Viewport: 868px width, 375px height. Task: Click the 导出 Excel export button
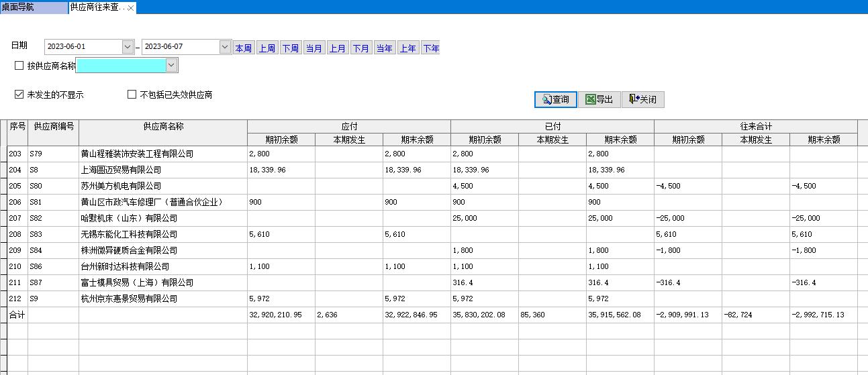click(x=599, y=99)
